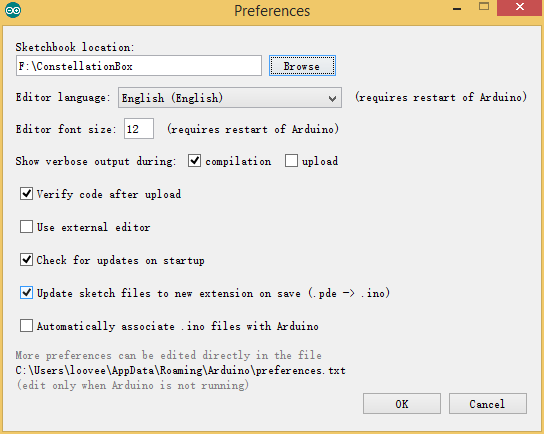Click the Arduino logo icon in title bar
The width and height of the screenshot is (544, 434).
(x=13, y=10)
